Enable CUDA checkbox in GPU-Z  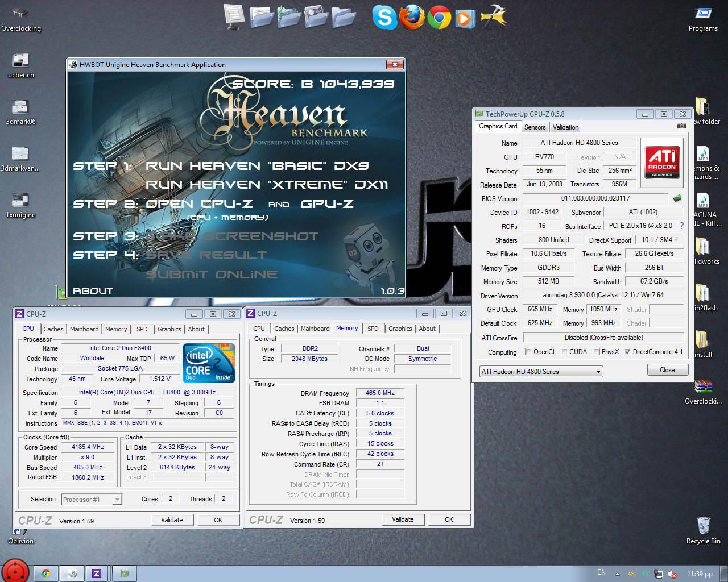click(565, 352)
